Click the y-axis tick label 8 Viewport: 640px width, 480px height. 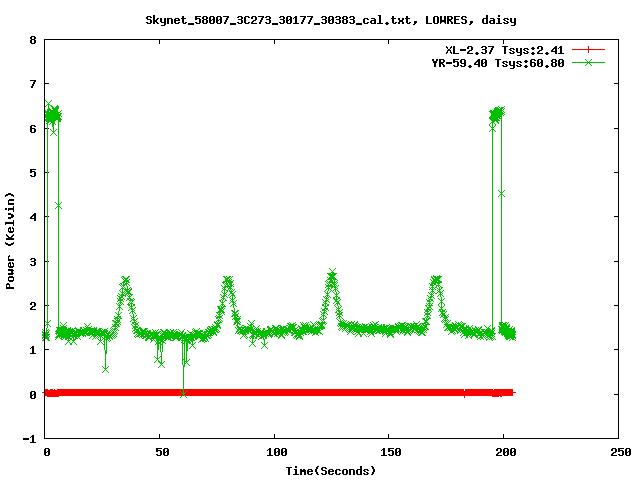33,40
